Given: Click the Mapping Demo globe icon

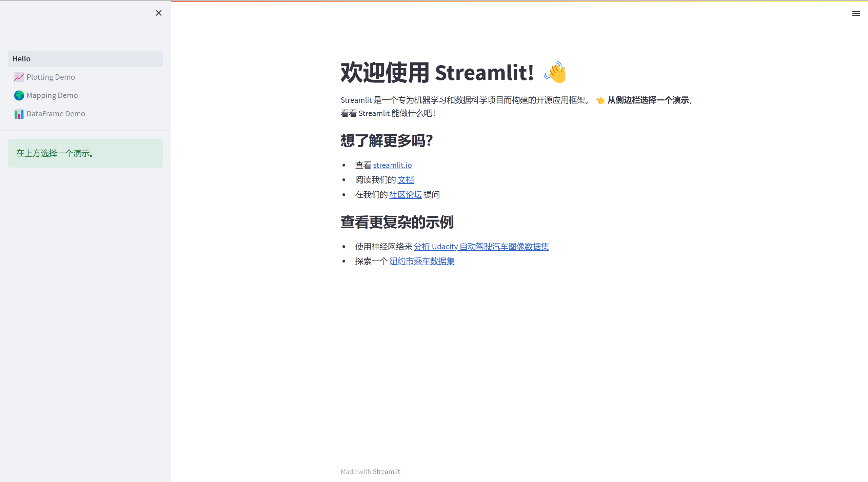Looking at the screenshot, I should coord(19,95).
